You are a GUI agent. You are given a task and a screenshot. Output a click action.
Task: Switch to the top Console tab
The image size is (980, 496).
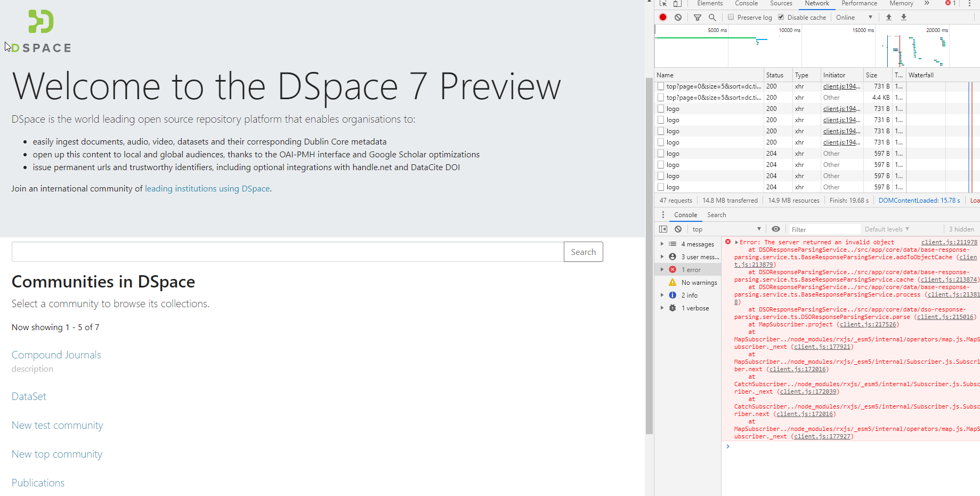746,3
